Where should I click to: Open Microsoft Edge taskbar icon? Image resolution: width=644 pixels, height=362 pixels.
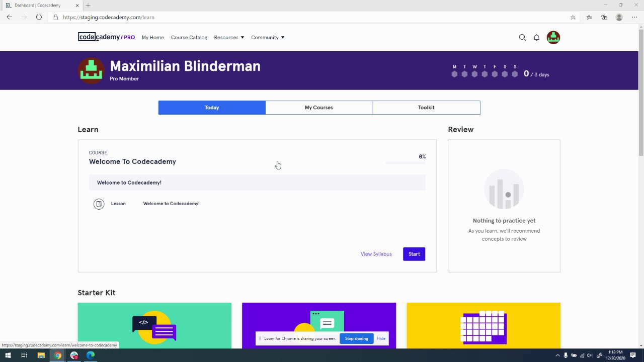click(x=91, y=355)
